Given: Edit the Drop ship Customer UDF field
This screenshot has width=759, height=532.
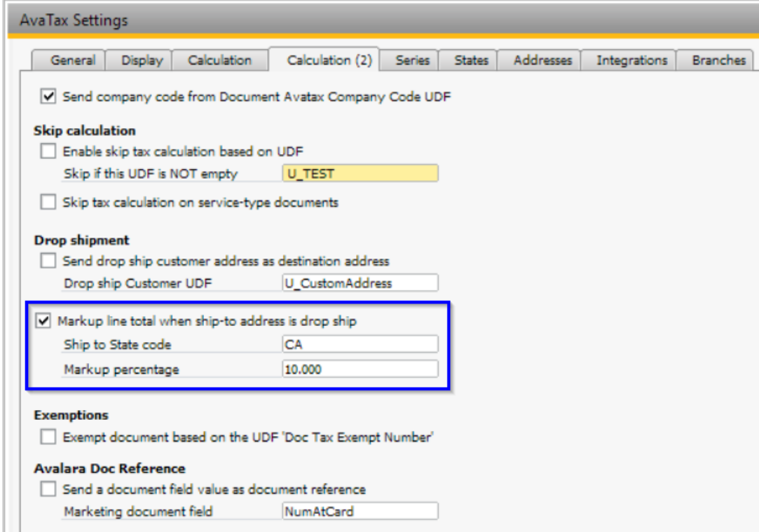Looking at the screenshot, I should pyautogui.click(x=360, y=282).
